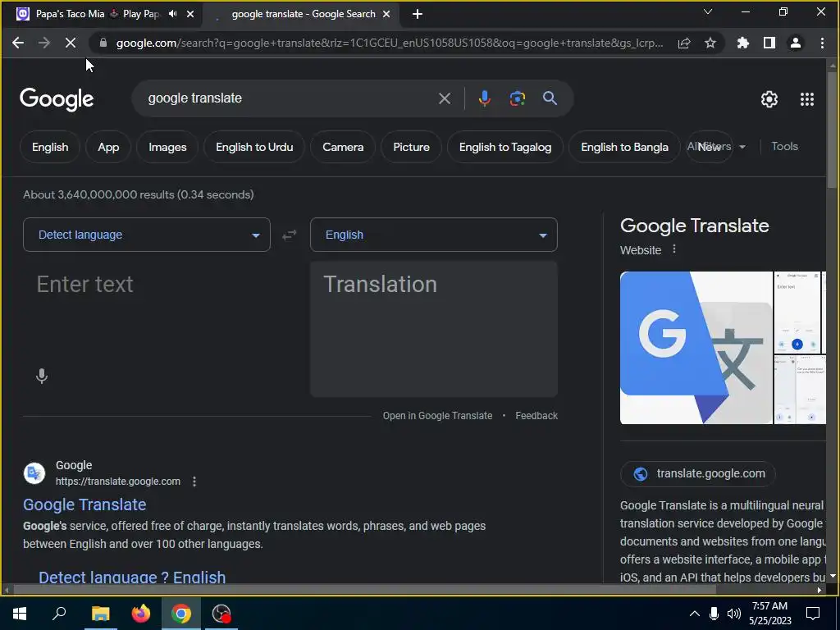The width and height of the screenshot is (840, 630).
Task: Open File Explorer from taskbar
Action: [x=100, y=614]
